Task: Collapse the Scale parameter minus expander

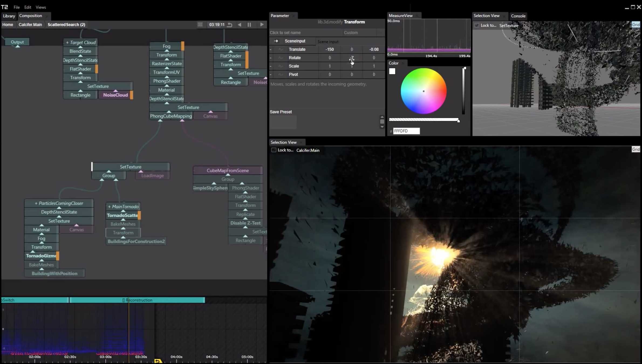Action: [x=271, y=66]
